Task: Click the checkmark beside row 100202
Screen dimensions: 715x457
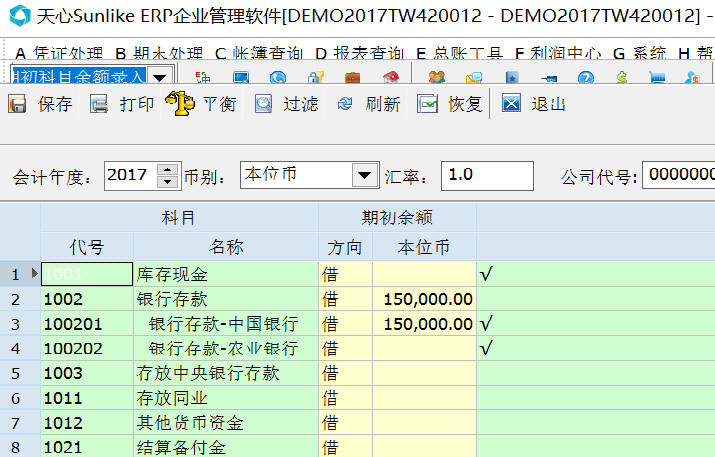Action: [x=486, y=348]
